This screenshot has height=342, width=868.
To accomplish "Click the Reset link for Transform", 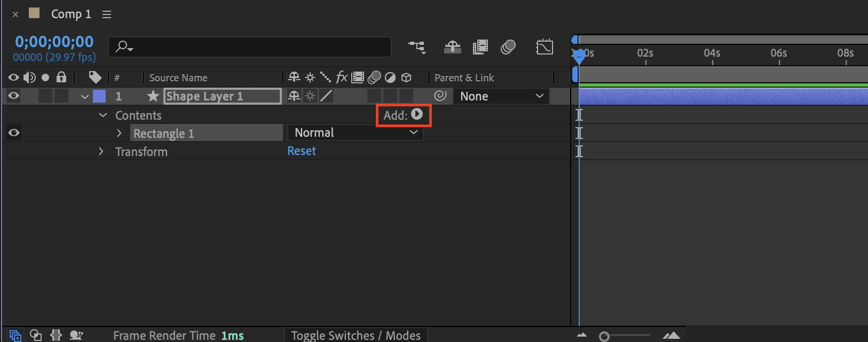I will click(302, 151).
